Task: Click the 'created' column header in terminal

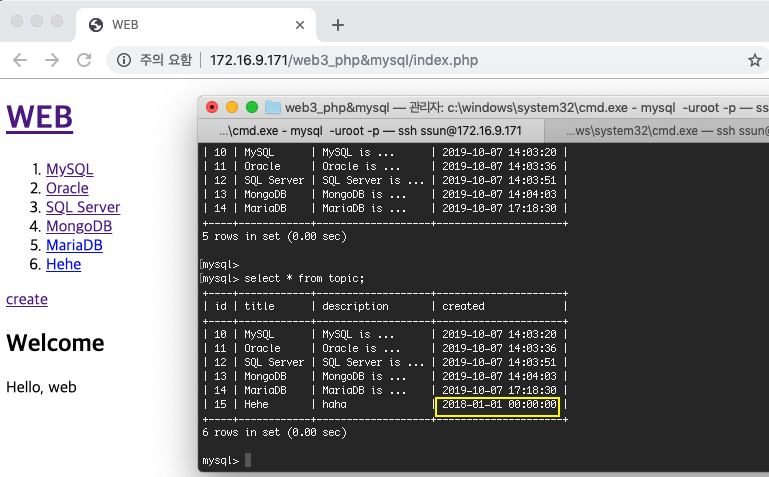Action: point(463,306)
